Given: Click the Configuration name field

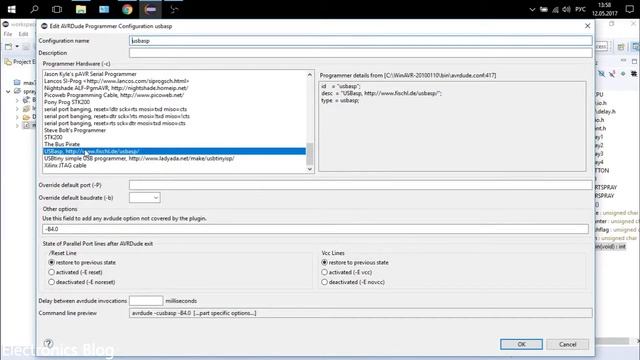Looking at the screenshot, I should pyautogui.click(x=360, y=41).
